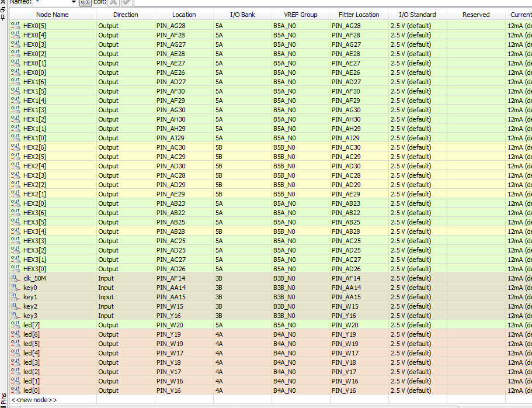The height and width of the screenshot is (408, 532).
Task: Click the input pin icon beside clk_50M
Action: click(x=15, y=278)
